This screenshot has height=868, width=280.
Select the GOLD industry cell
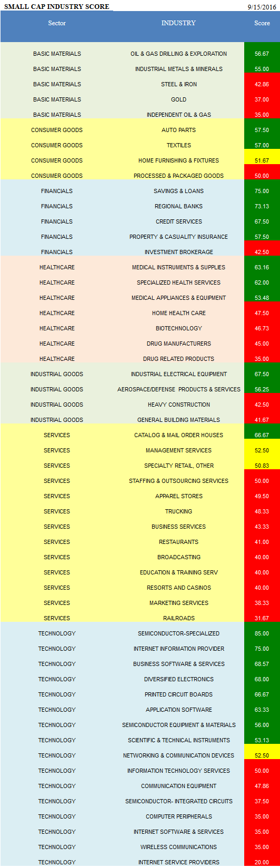[x=178, y=99]
